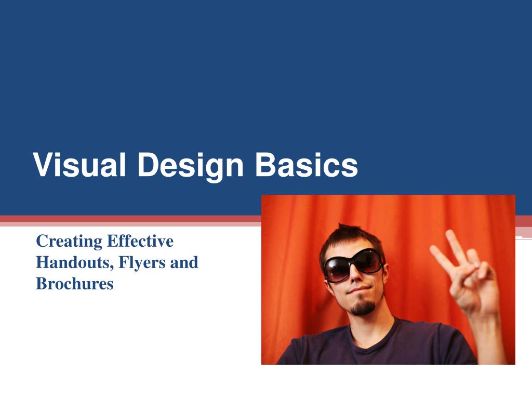Select the photo of man with sunglasses
The width and height of the screenshot is (532, 399).
pos(388,280)
